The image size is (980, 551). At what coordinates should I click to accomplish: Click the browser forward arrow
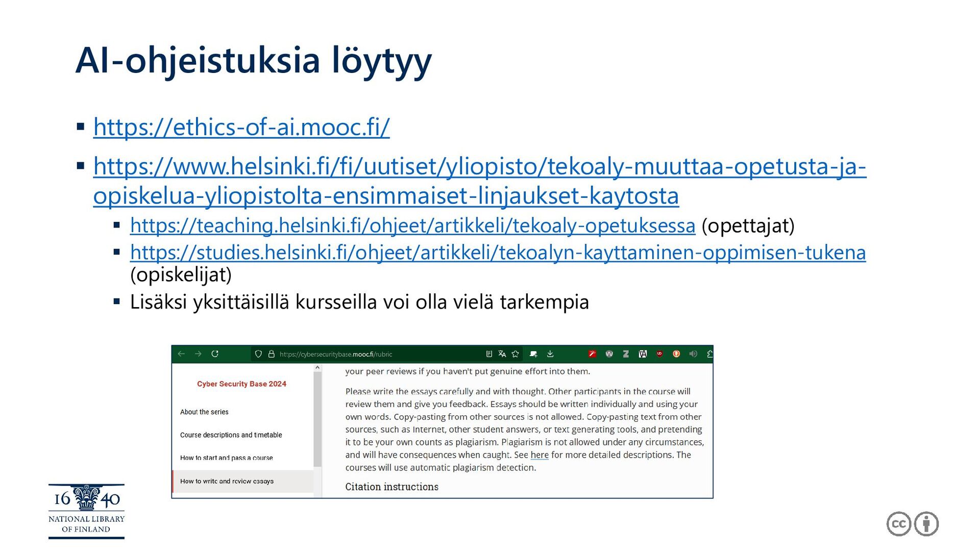click(198, 354)
